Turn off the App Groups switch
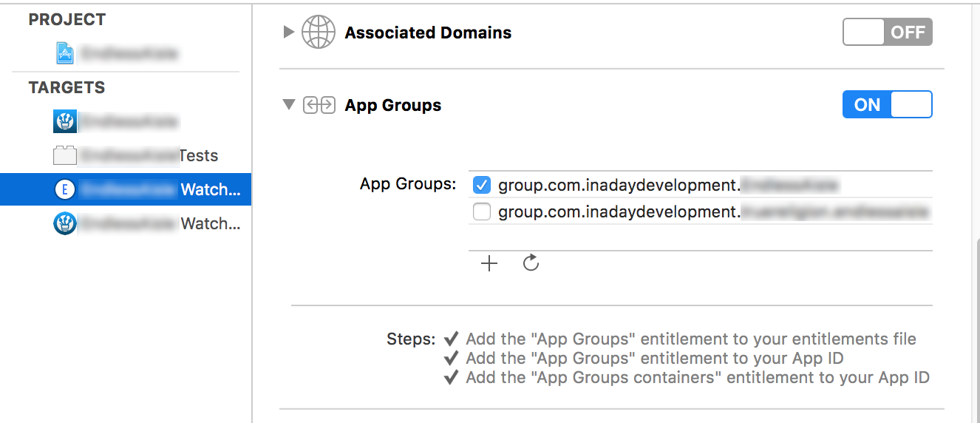The width and height of the screenshot is (980, 423). click(887, 105)
